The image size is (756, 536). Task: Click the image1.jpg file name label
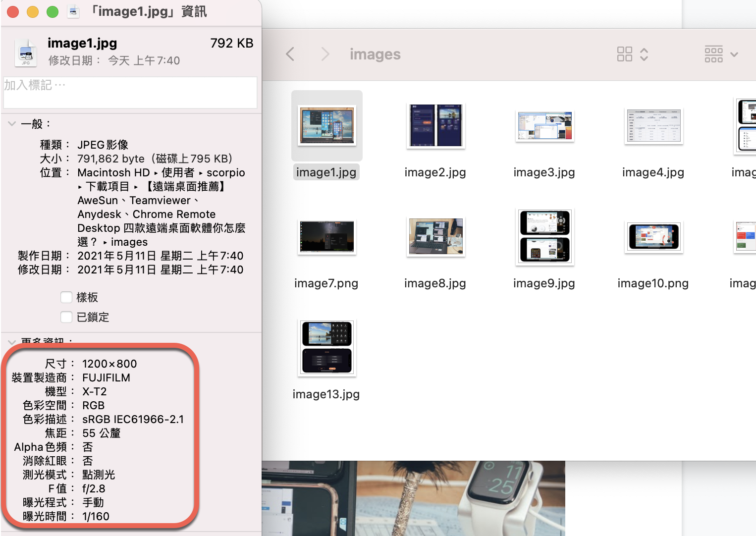pyautogui.click(x=326, y=172)
